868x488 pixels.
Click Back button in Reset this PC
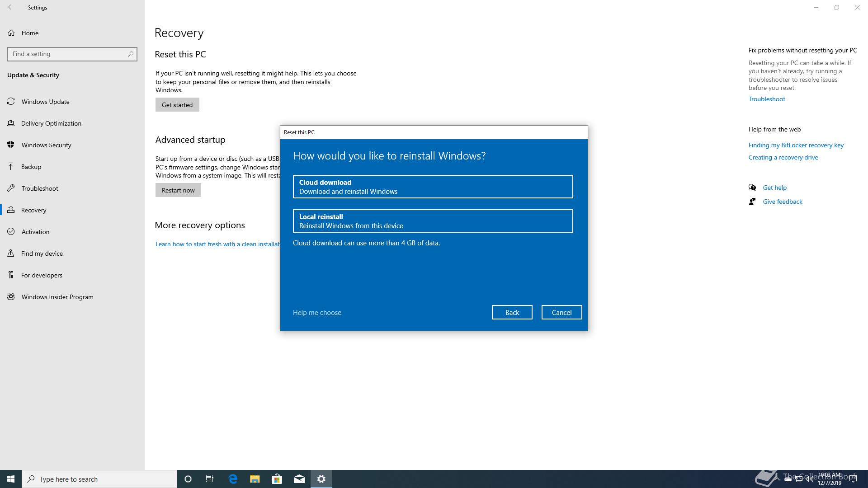511,312
